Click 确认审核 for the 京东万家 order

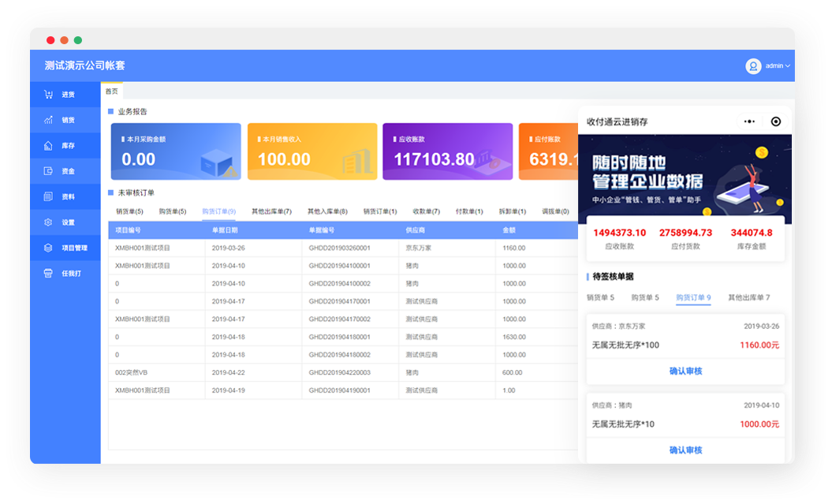(x=685, y=371)
